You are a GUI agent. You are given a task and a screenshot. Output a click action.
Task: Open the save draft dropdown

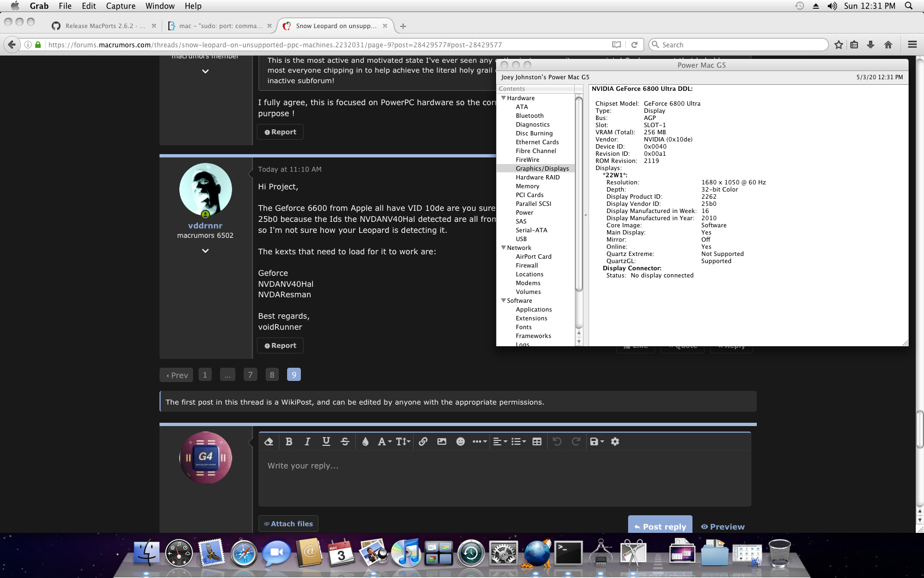coord(597,441)
